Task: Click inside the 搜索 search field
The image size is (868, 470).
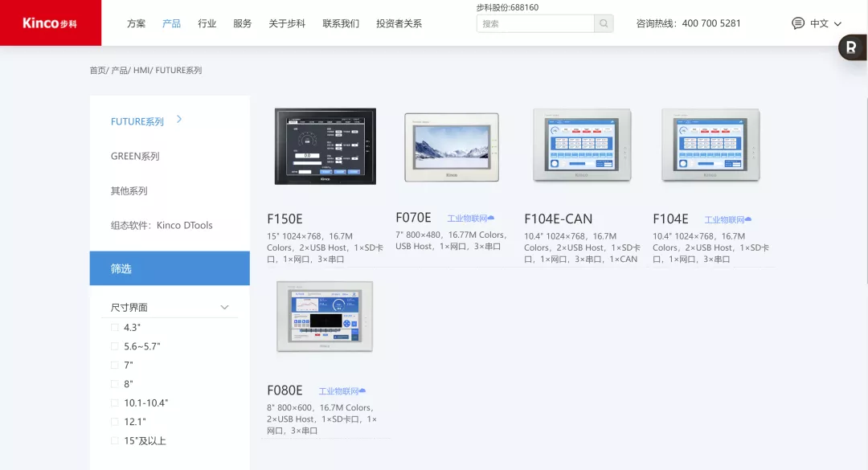Action: (x=535, y=23)
